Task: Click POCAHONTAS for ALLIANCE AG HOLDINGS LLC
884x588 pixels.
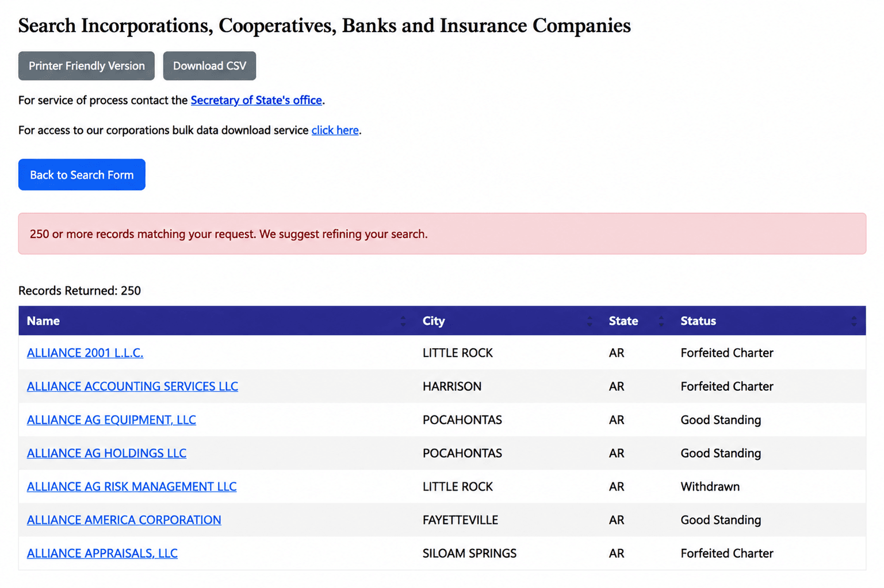Action: (x=462, y=453)
